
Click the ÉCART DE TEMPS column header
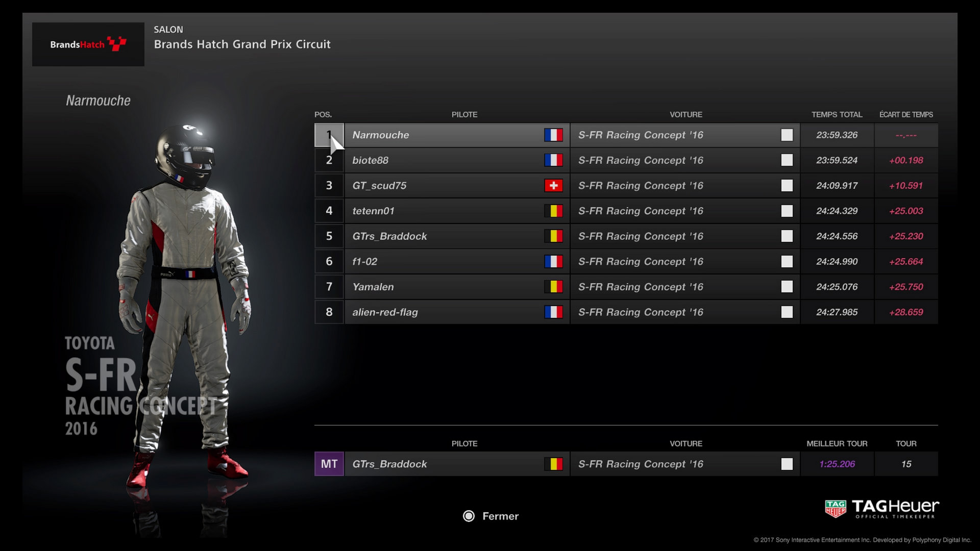(906, 114)
